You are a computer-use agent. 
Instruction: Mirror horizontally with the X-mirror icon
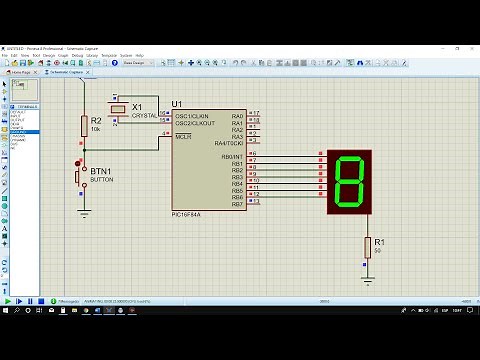point(4,284)
